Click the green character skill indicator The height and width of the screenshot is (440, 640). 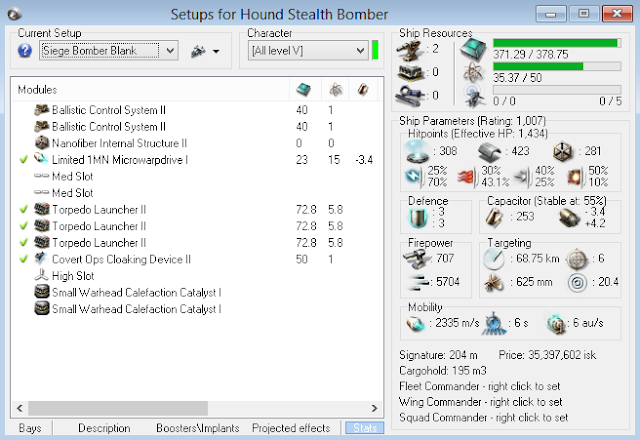click(x=375, y=51)
